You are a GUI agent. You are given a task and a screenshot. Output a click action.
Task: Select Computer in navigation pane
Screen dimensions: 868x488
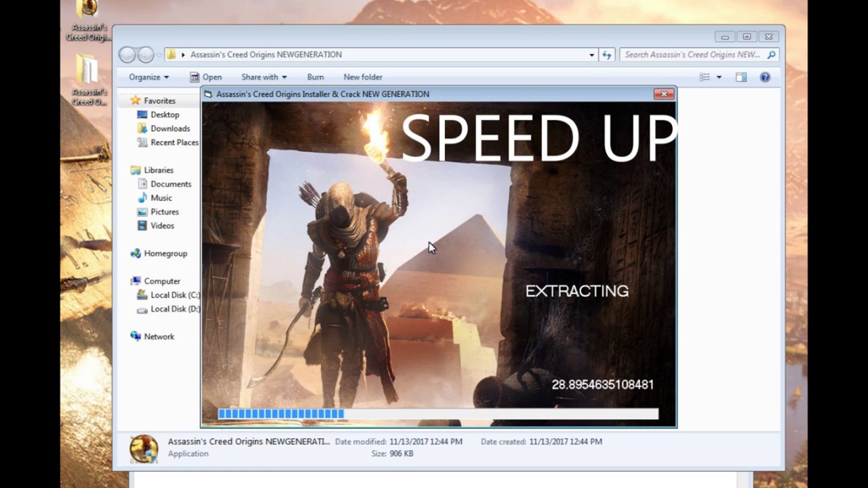(162, 281)
